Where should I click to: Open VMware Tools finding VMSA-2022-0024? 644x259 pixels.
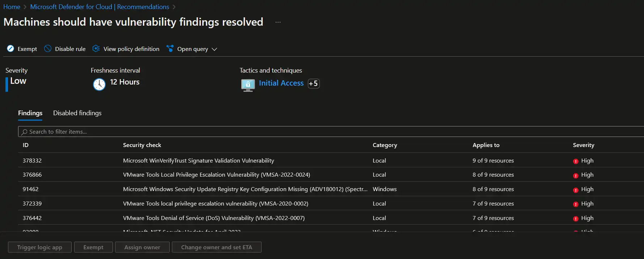[216, 174]
